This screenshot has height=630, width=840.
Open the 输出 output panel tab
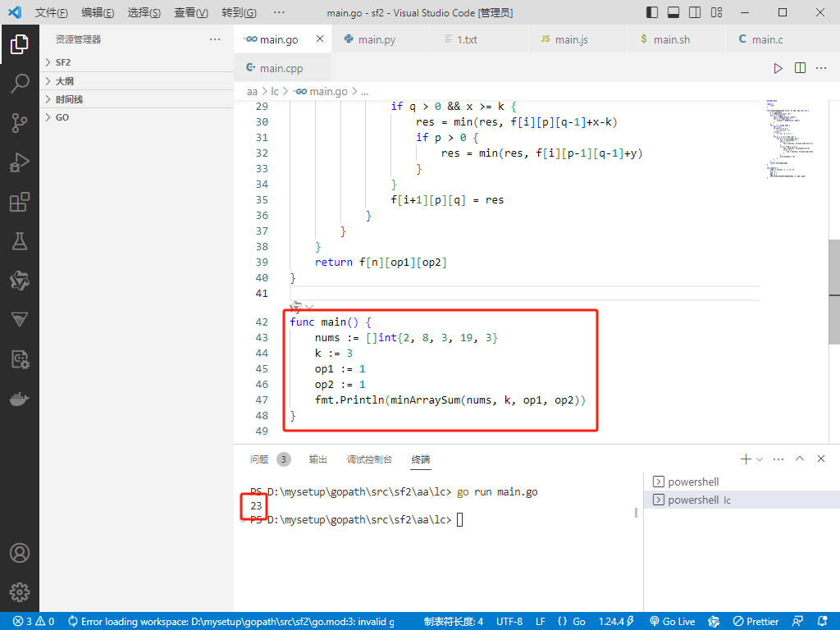[317, 459]
